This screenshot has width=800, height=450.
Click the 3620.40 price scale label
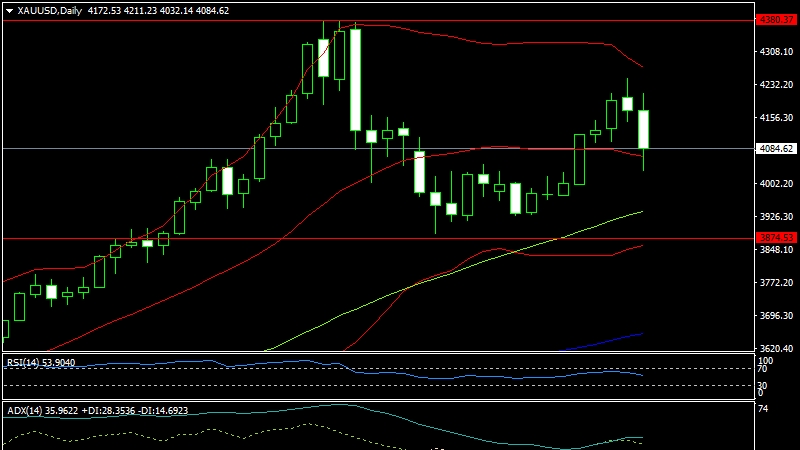(x=776, y=348)
